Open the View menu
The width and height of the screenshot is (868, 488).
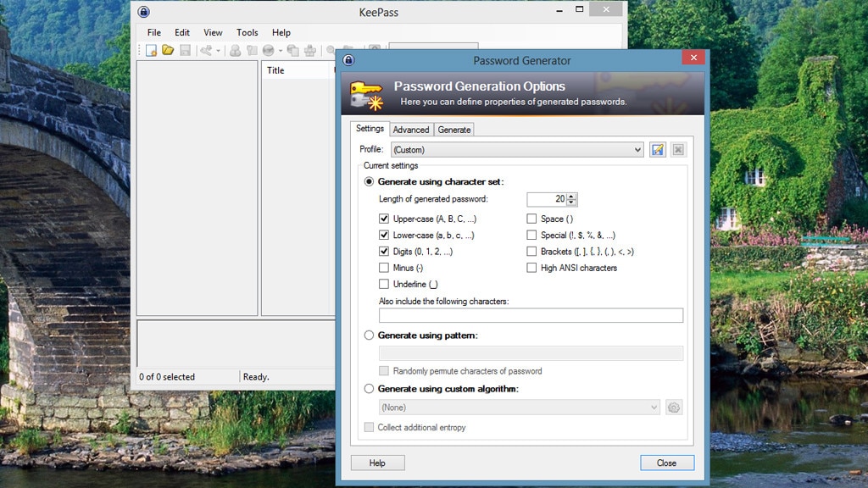[213, 33]
